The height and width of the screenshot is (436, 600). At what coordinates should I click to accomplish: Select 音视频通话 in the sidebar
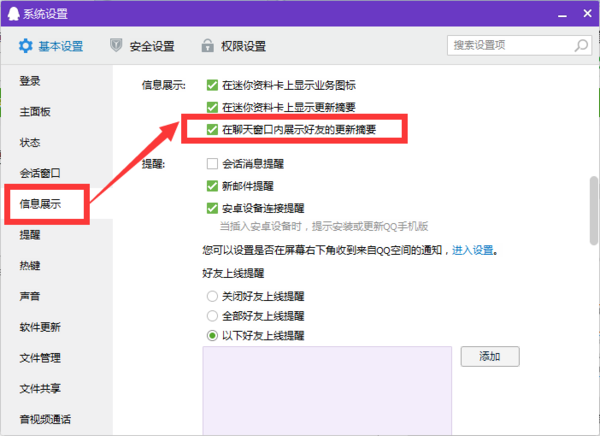click(x=45, y=419)
